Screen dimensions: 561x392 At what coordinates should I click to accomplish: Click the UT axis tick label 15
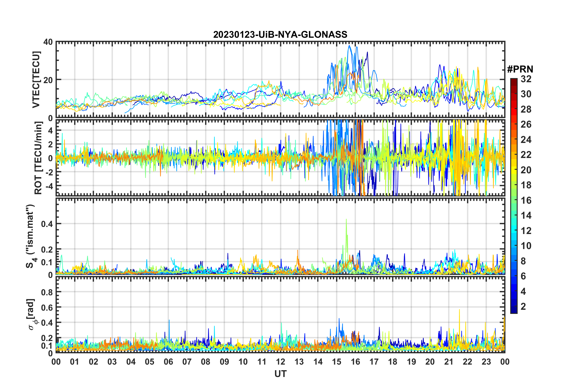point(337,362)
